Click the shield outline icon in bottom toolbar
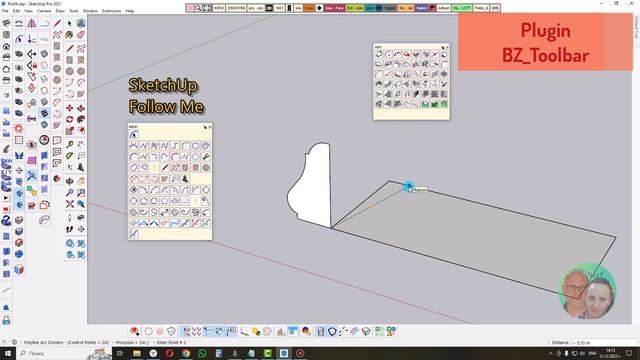The image size is (640, 360). coord(171,331)
